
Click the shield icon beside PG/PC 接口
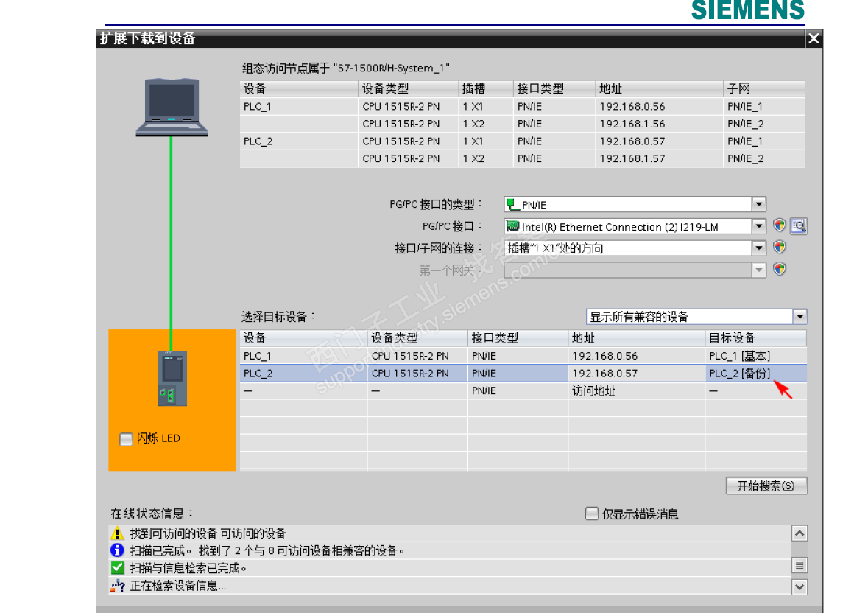click(x=780, y=225)
